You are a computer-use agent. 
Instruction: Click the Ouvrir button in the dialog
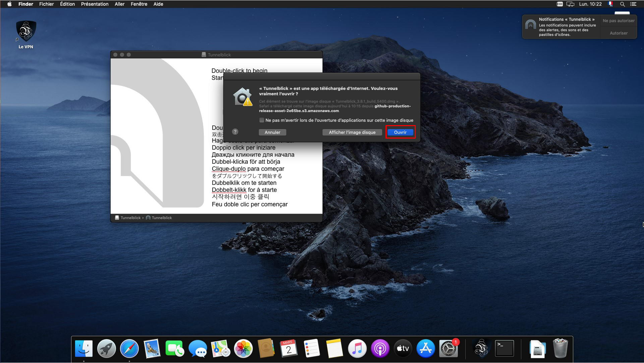point(400,132)
